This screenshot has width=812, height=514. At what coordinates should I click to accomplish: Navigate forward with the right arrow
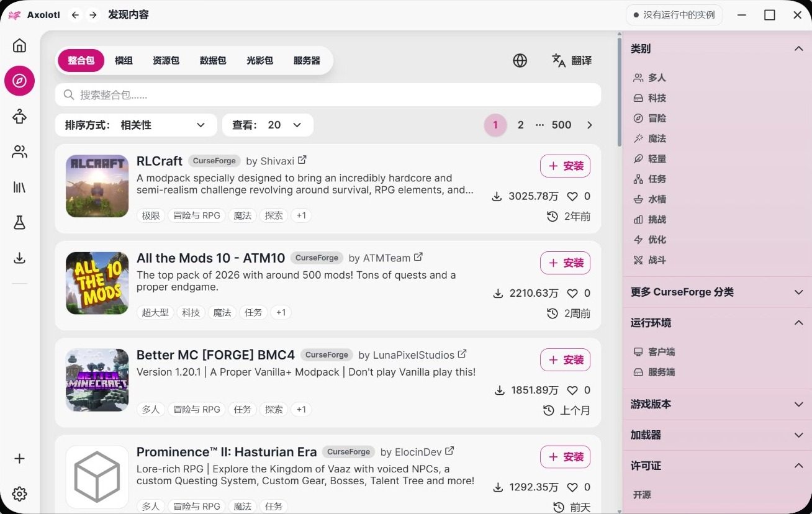pyautogui.click(x=93, y=15)
